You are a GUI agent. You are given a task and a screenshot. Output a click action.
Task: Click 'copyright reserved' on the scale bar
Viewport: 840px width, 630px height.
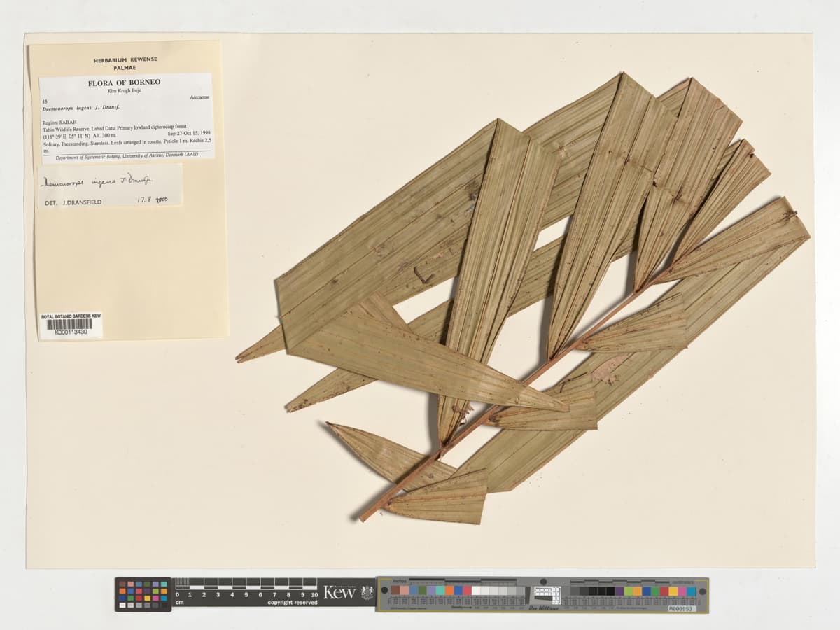pyautogui.click(x=292, y=603)
